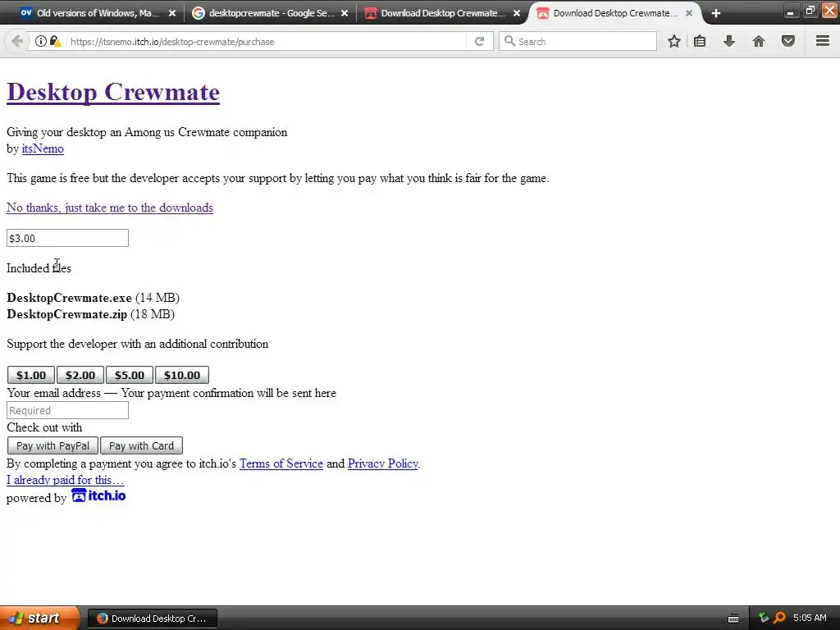Select the $10.00 contribution button

click(182, 375)
